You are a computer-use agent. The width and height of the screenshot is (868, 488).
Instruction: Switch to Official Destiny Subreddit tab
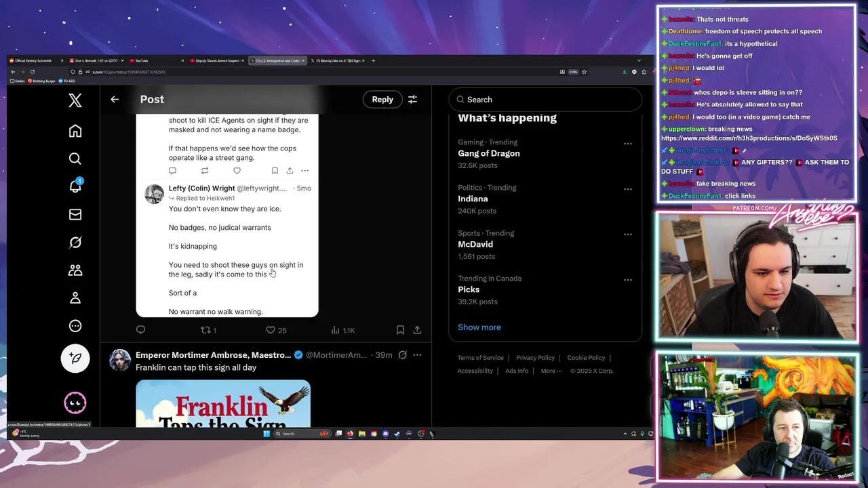point(37,61)
